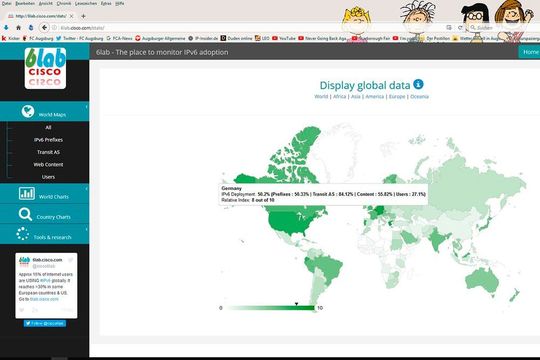Select IPv6 Prefixes map
Viewport: 540px width, 360px height.
tap(48, 140)
